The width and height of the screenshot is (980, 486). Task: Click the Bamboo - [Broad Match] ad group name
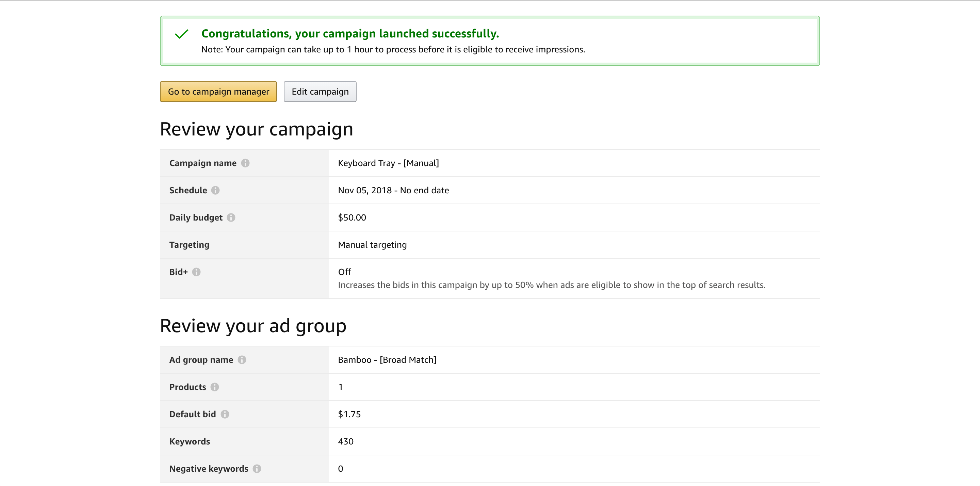(x=387, y=360)
